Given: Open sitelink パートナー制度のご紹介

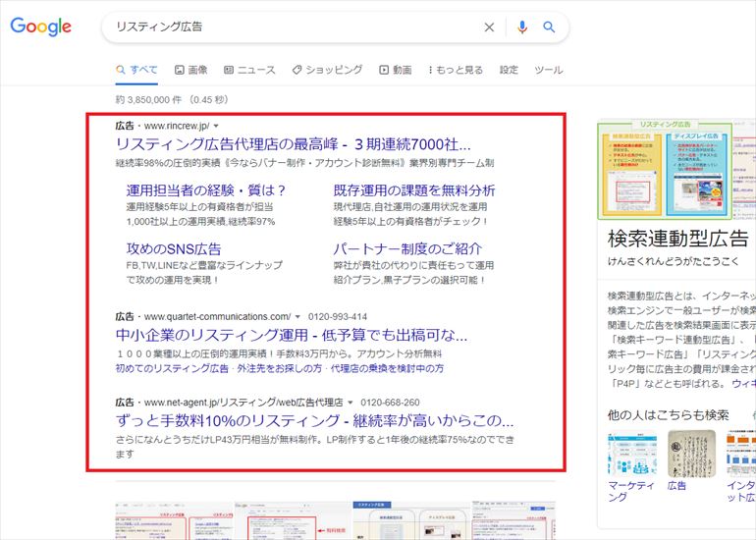Looking at the screenshot, I should coord(407,248).
